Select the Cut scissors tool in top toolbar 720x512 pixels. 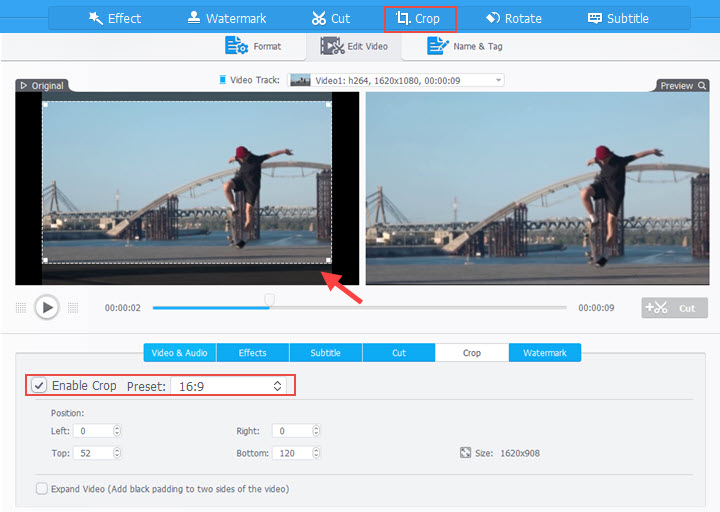331,18
